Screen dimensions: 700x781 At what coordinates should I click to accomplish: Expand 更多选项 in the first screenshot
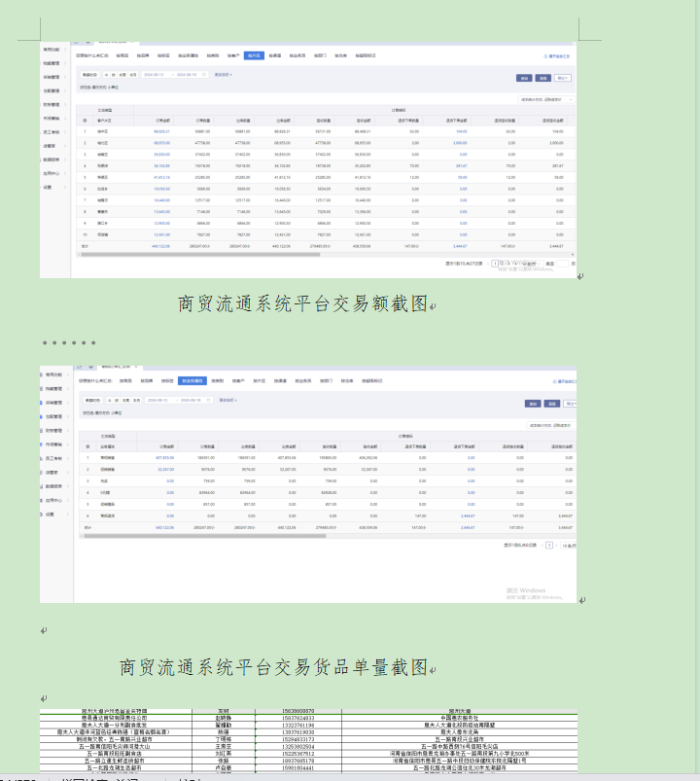click(x=223, y=75)
